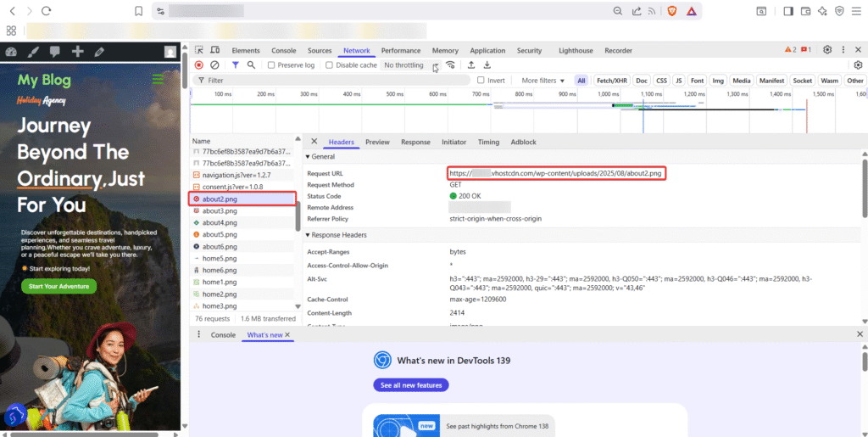868x437 pixels.
Task: Click the export HAR download icon
Action: pos(487,64)
